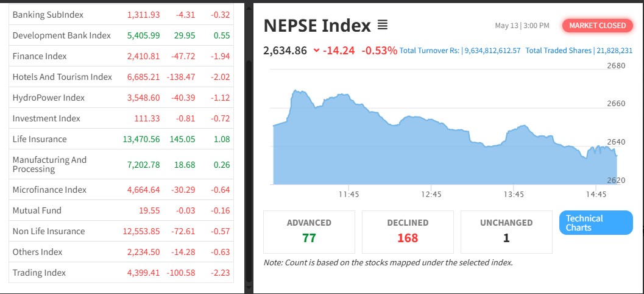This screenshot has height=294, width=644.
Task: Open the NEPSE Index chart menu icon
Action: pos(383,26)
